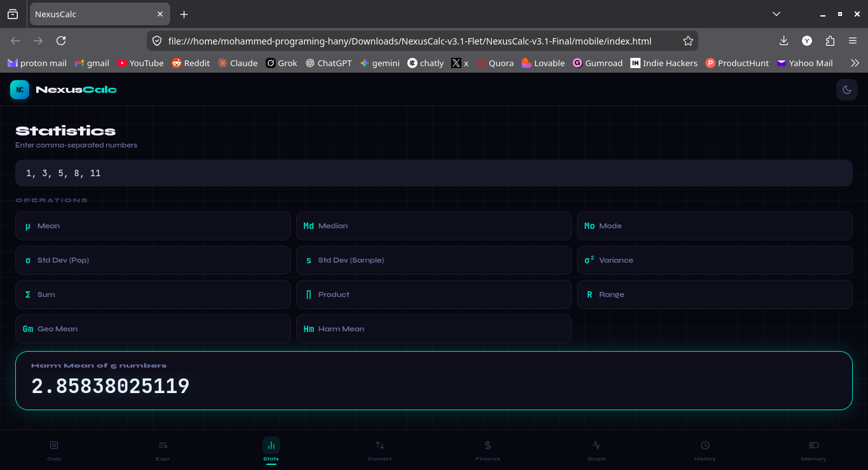
Task: Go forward in browser history
Action: pos(38,41)
